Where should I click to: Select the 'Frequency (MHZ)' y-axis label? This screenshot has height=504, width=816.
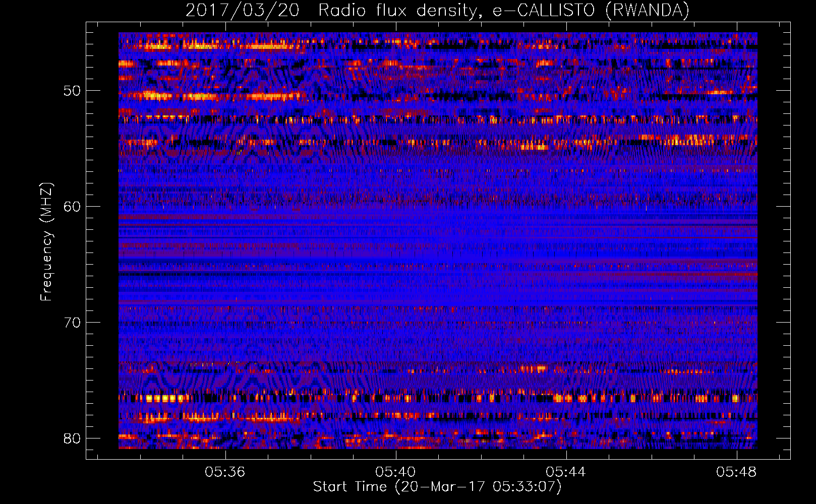[x=46, y=242]
